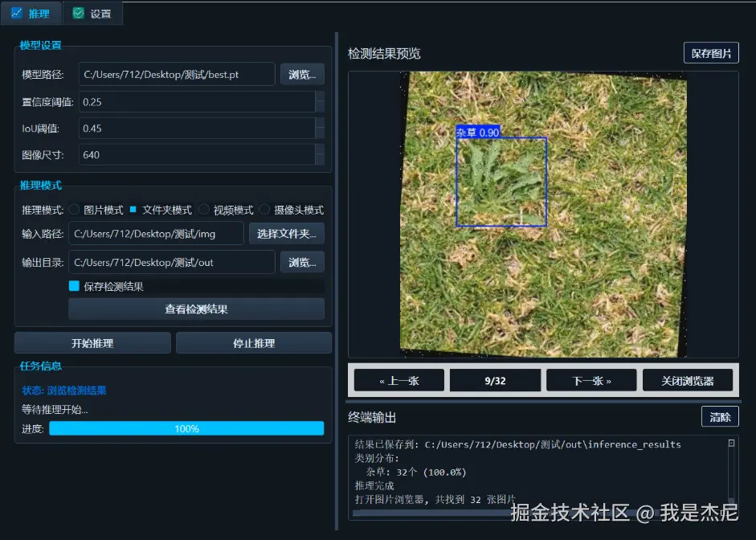Advance to next image with 下一张
This screenshot has height=540, width=756.
tap(591, 379)
